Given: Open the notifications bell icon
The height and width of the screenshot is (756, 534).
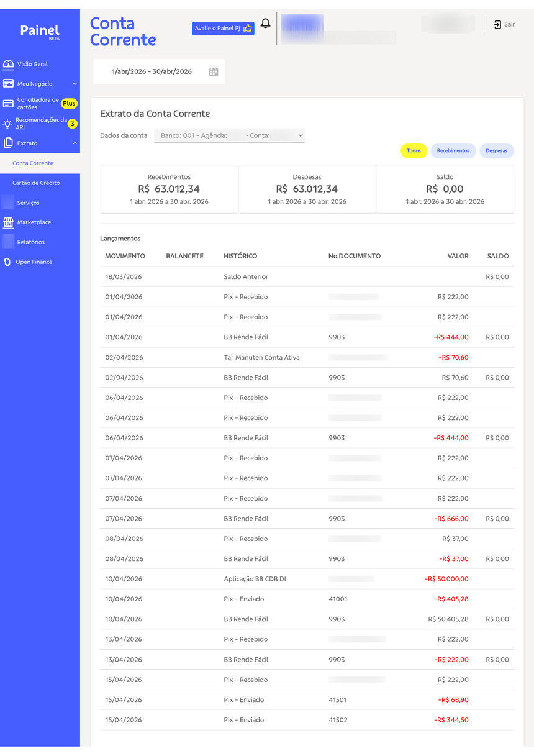Looking at the screenshot, I should pos(265,24).
